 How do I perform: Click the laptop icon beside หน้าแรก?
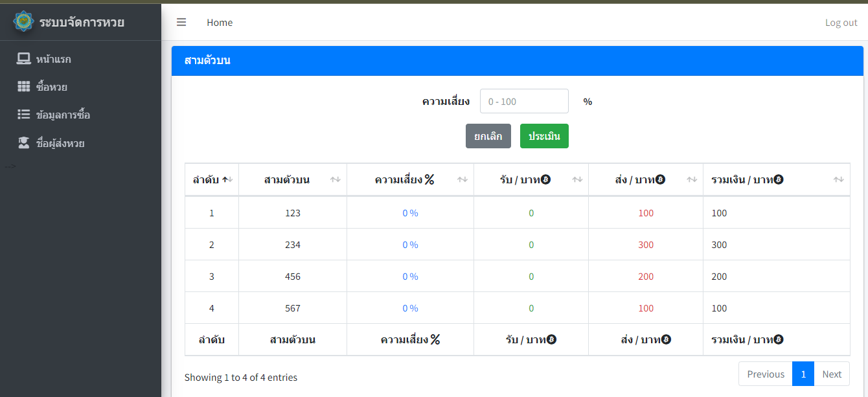24,59
